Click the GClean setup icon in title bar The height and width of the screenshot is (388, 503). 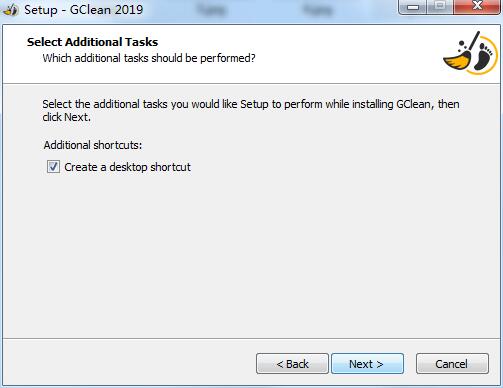pos(11,10)
